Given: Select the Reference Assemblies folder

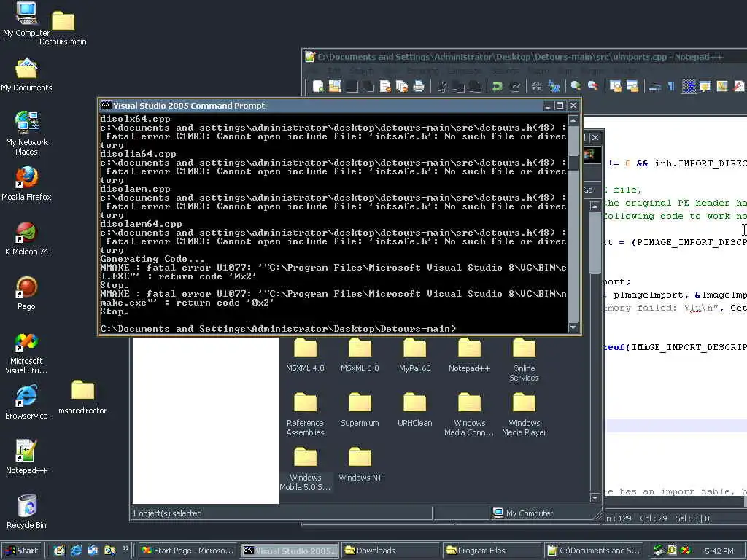Looking at the screenshot, I should (x=305, y=414).
